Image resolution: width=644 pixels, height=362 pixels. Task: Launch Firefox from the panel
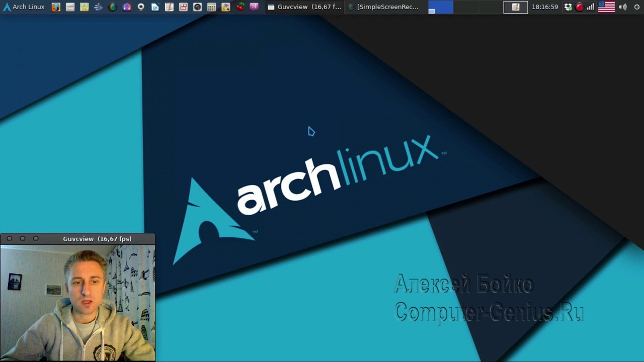(x=56, y=7)
